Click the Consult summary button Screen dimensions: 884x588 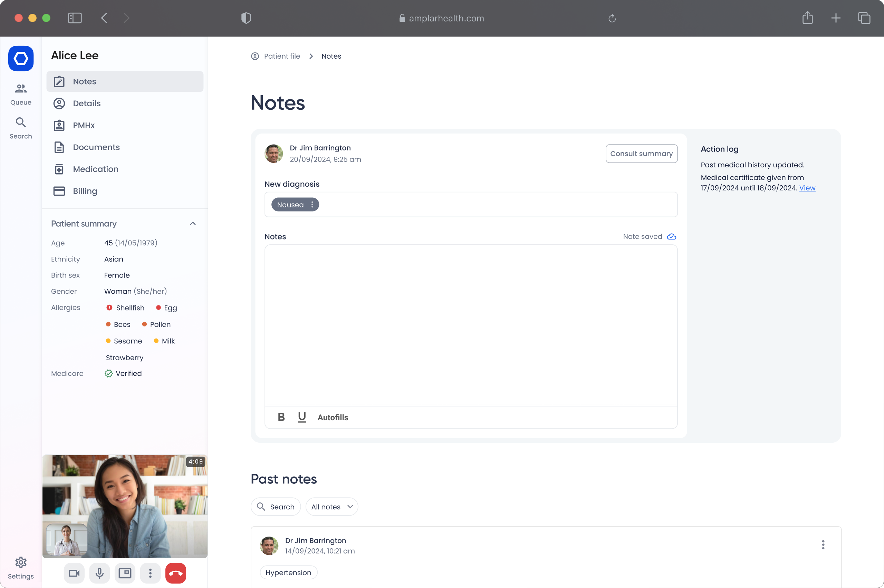[641, 154]
